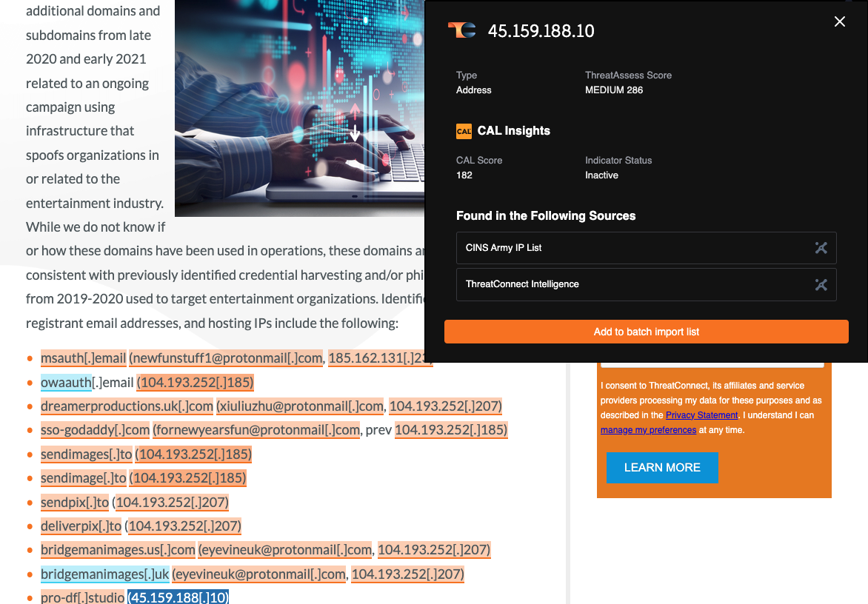This screenshot has height=604, width=868.
Task: Click fornewyearsfun@protonmail[.]com indicator
Action: tap(256, 430)
